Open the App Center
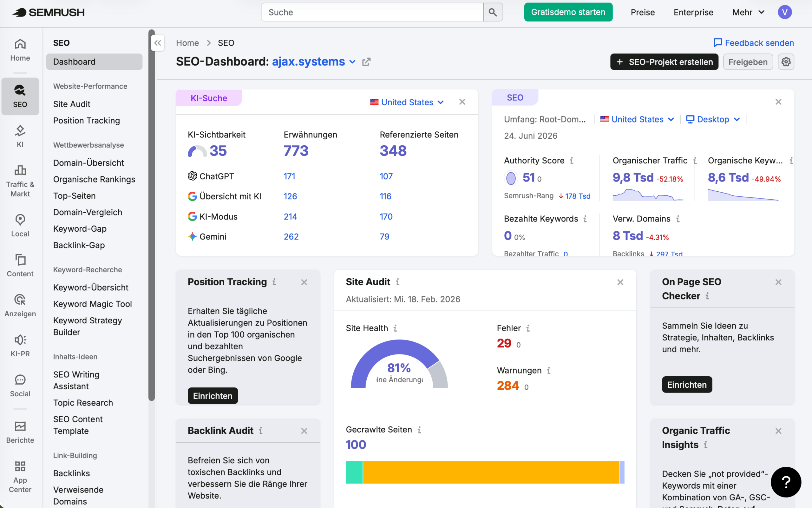812x508 pixels. click(20, 477)
